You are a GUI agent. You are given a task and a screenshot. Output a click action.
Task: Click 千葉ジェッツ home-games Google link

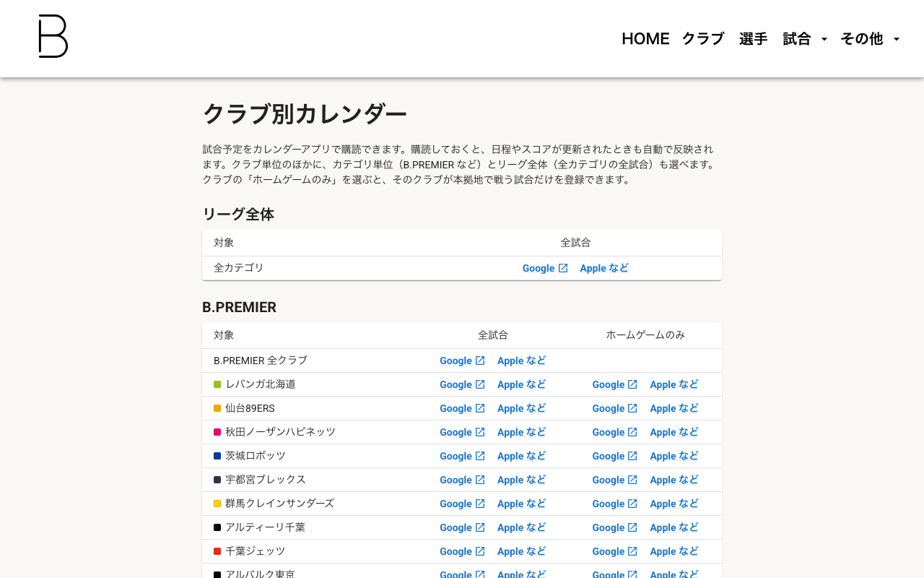coord(615,551)
